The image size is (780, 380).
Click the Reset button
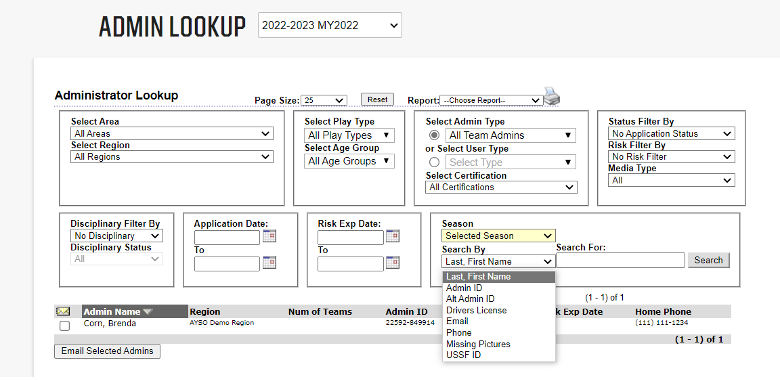[377, 99]
